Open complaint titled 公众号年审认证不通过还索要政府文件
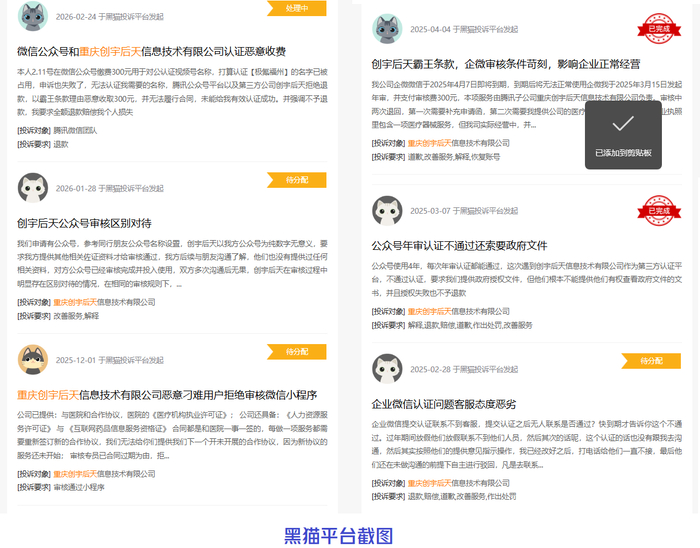The image size is (700, 548). click(x=459, y=246)
